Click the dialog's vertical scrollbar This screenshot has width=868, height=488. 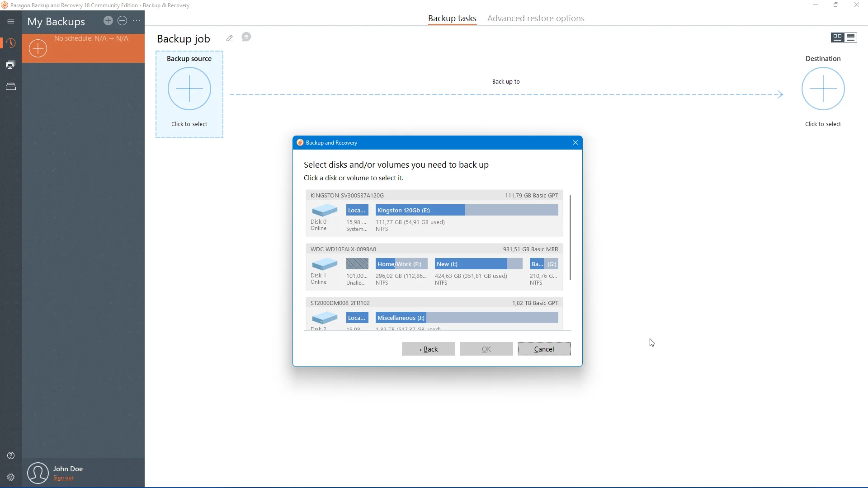pyautogui.click(x=571, y=237)
